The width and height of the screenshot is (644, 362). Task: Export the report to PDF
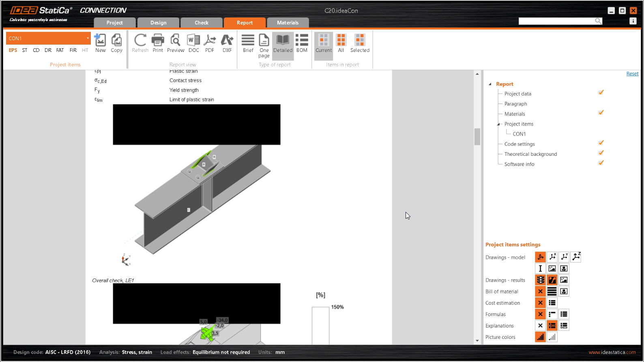(x=210, y=43)
